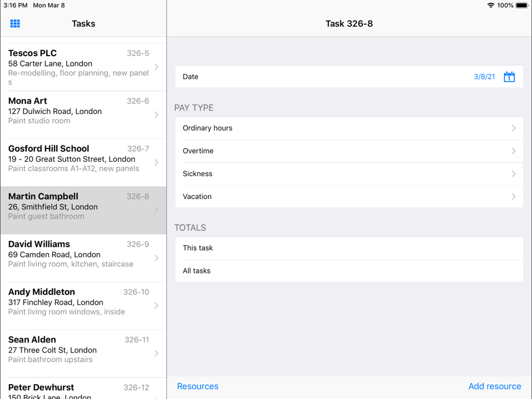Screen dimensions: 532x399
Task: Expand the Overtime pay type row
Action: tap(349, 151)
